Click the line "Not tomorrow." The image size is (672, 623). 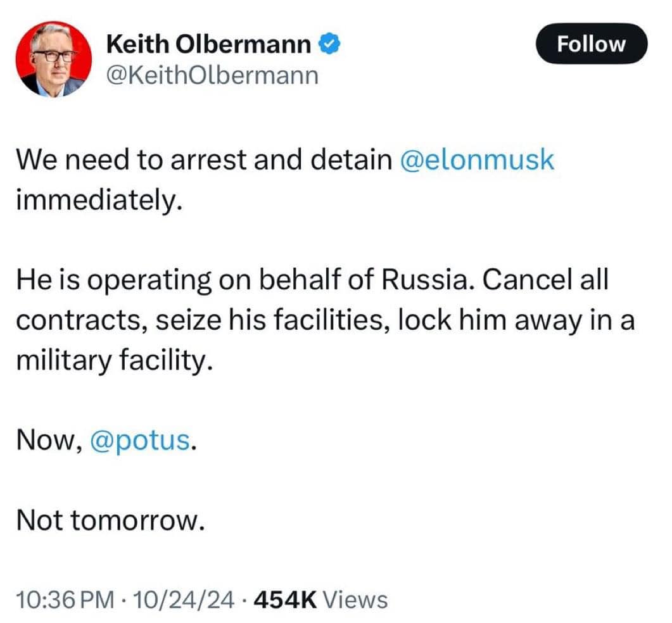coord(111,520)
